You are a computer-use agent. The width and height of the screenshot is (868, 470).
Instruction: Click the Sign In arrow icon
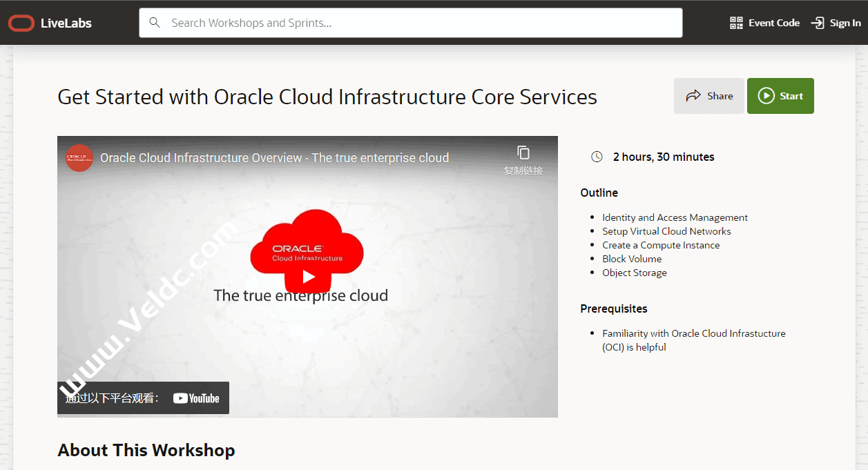click(818, 23)
